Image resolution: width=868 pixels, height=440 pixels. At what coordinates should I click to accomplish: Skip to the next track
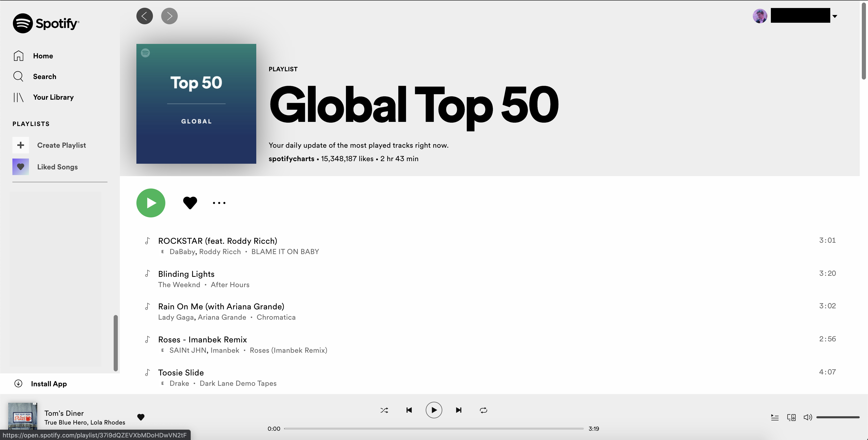pyautogui.click(x=459, y=410)
